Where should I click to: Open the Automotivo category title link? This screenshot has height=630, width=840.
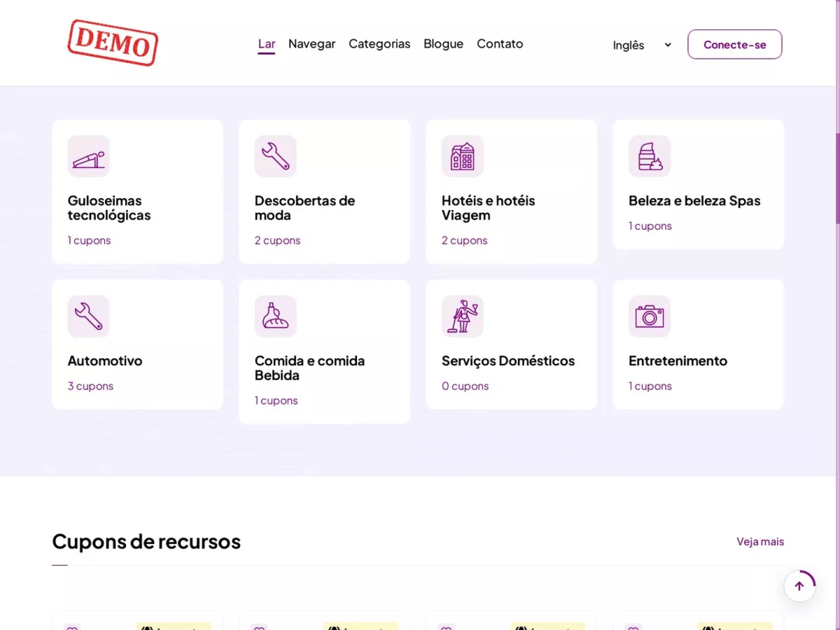click(105, 361)
